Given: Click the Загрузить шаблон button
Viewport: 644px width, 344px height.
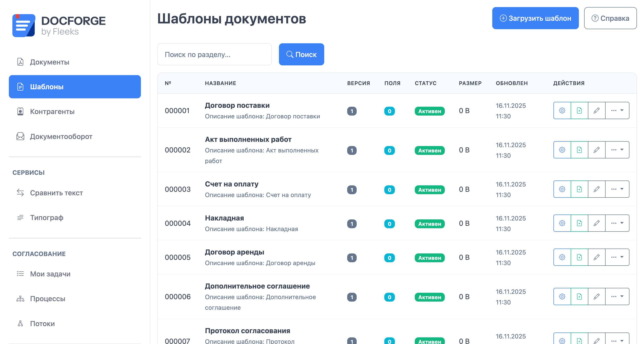Looking at the screenshot, I should coord(535,18).
